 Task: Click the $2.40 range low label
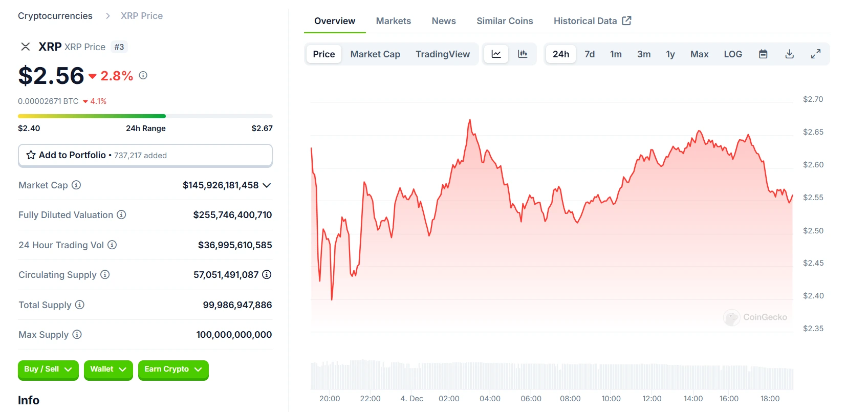tap(29, 128)
